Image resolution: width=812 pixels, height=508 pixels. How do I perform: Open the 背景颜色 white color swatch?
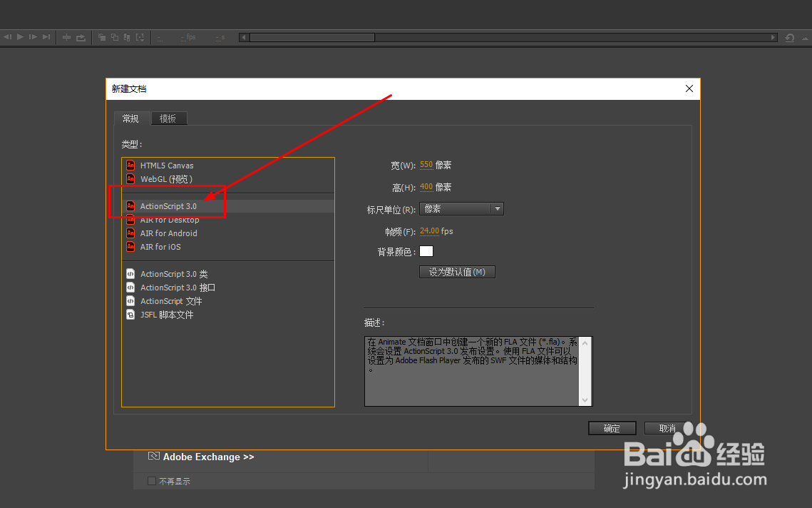point(426,251)
